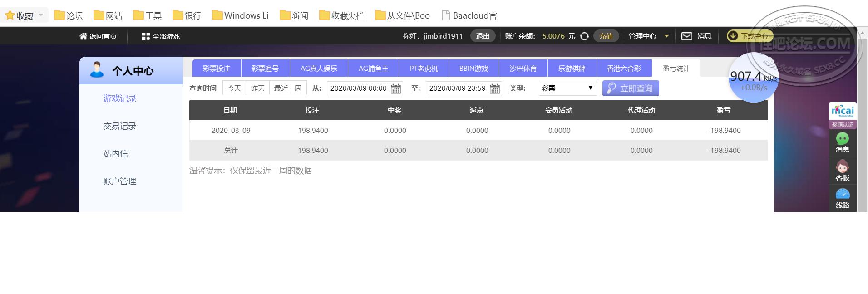This screenshot has width=868, height=294.
Task: Click the 907.4 KB/s network speed widget
Action: [x=754, y=78]
